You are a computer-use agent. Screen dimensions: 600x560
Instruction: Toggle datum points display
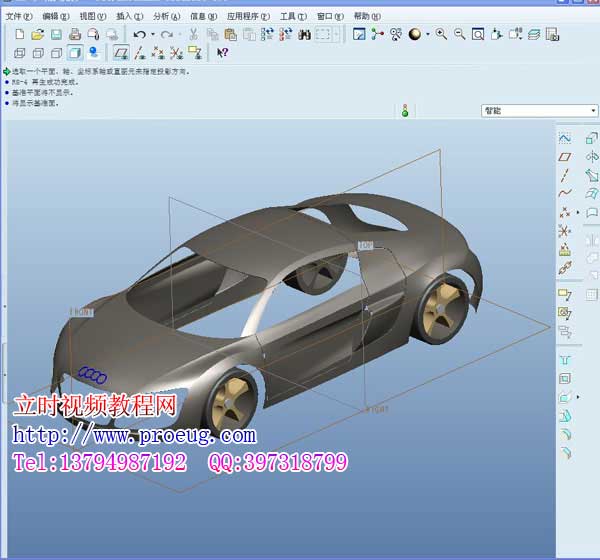pyautogui.click(x=158, y=53)
